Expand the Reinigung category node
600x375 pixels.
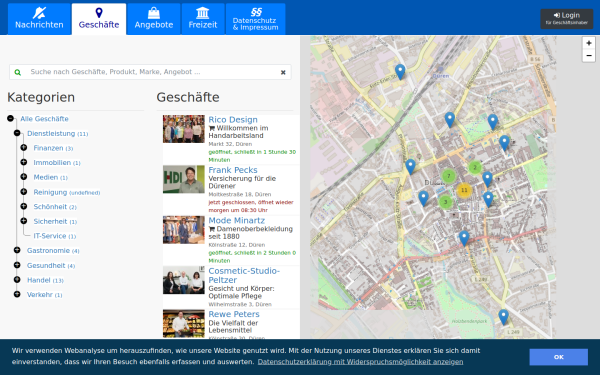click(x=24, y=192)
